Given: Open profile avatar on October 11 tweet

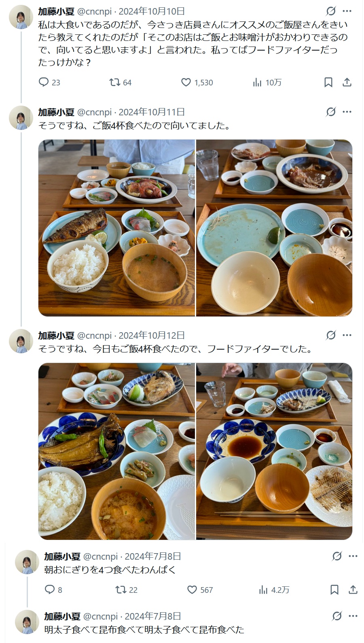Looking at the screenshot, I should [21, 118].
